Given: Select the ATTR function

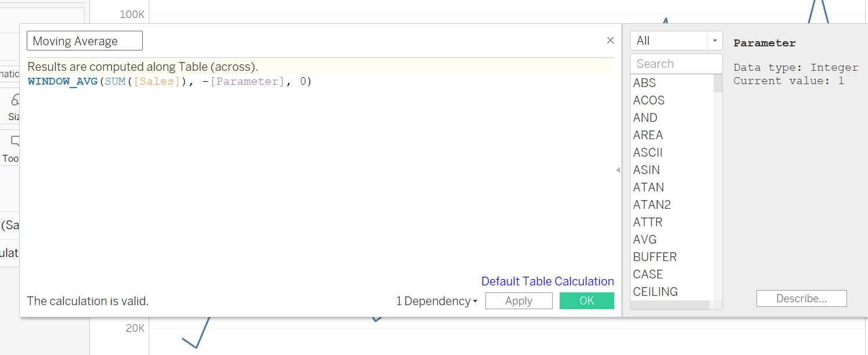Looking at the screenshot, I should pyautogui.click(x=648, y=222).
